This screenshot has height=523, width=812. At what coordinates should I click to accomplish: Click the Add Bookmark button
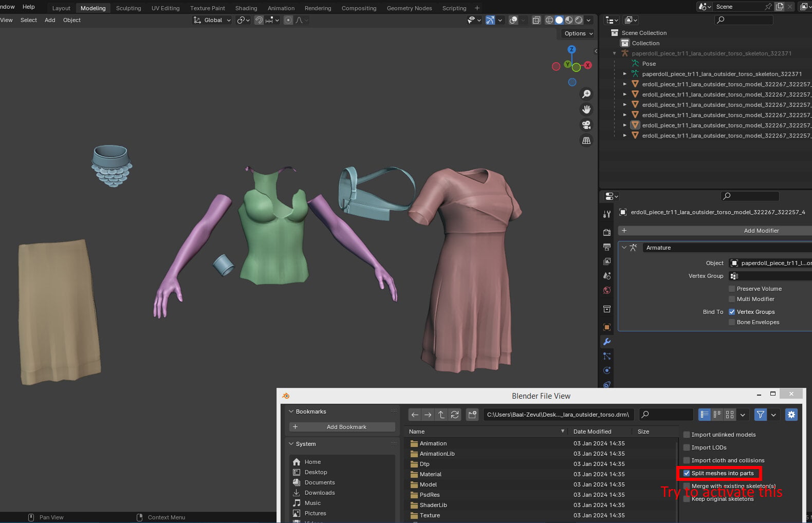click(342, 427)
